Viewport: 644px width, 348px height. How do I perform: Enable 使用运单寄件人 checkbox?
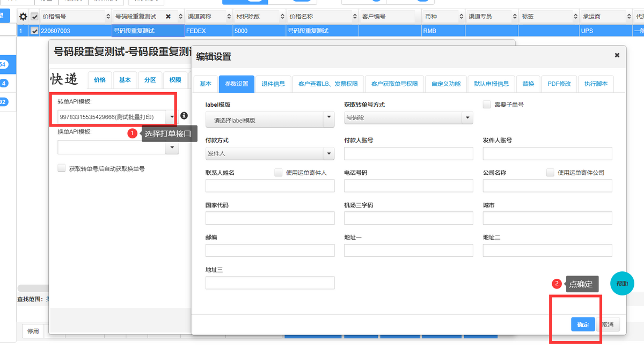(x=279, y=173)
